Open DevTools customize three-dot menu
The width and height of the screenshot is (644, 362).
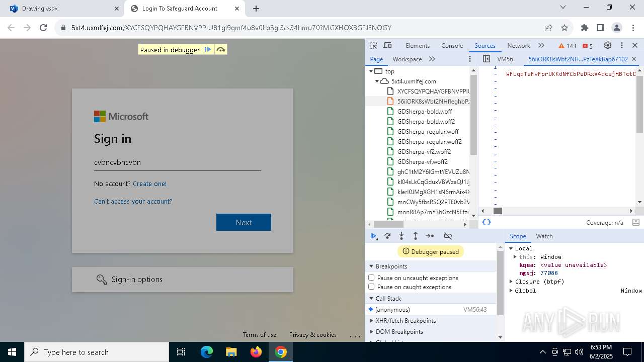(x=622, y=45)
